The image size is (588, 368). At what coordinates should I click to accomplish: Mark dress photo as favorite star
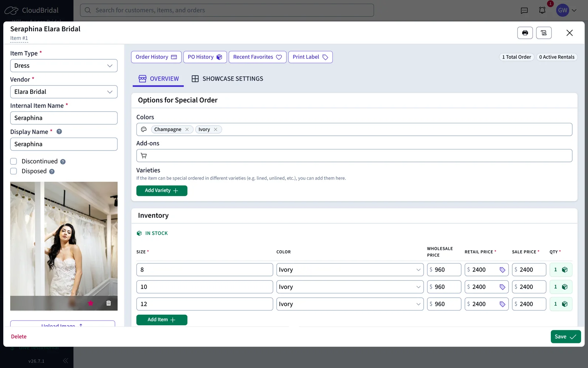click(91, 303)
